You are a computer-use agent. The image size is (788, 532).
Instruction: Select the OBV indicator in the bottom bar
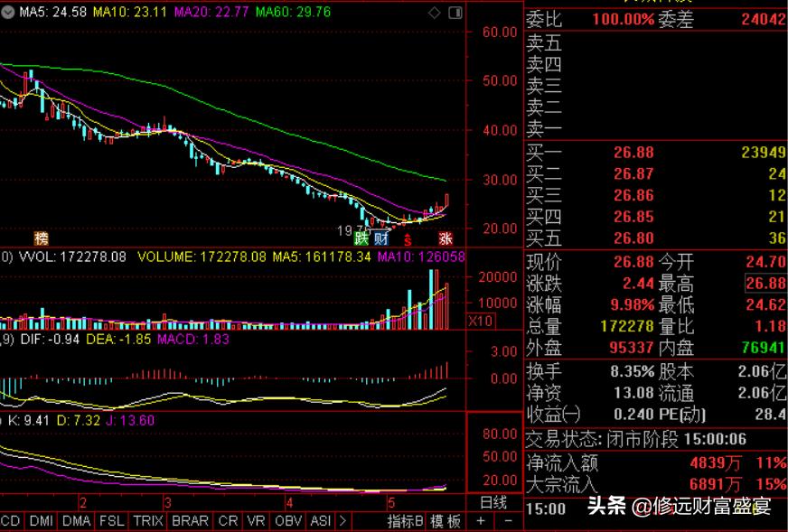pos(286,521)
